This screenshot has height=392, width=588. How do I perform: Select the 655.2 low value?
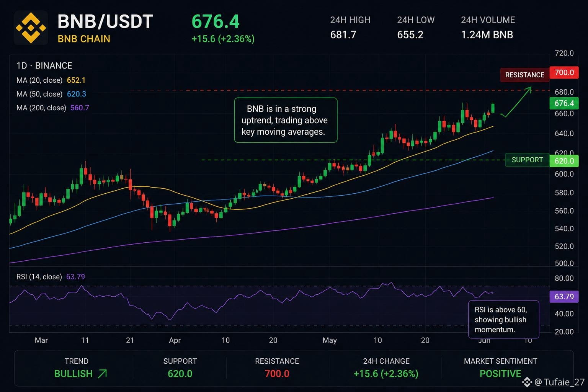(x=410, y=35)
